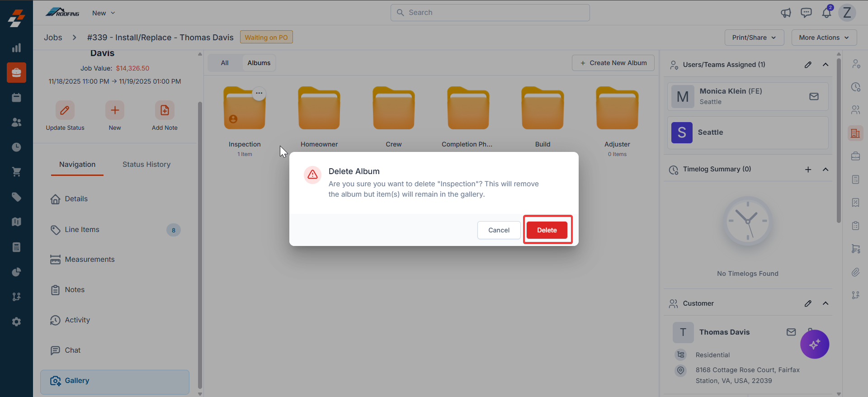Collapse the Customer section
The height and width of the screenshot is (397, 868).
pos(826,303)
